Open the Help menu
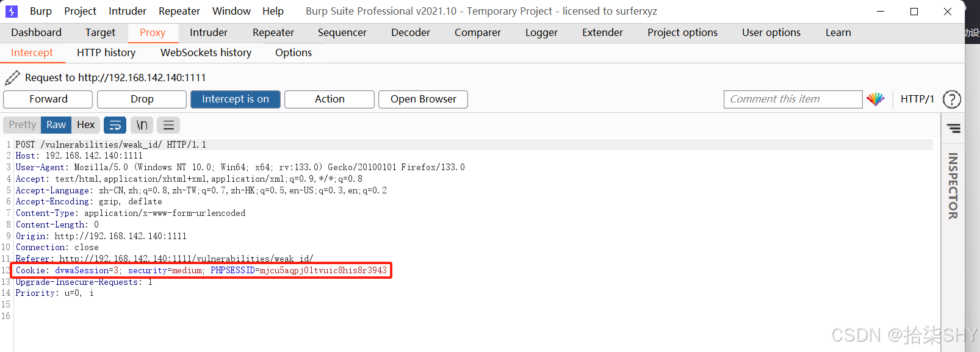 pyautogui.click(x=273, y=11)
